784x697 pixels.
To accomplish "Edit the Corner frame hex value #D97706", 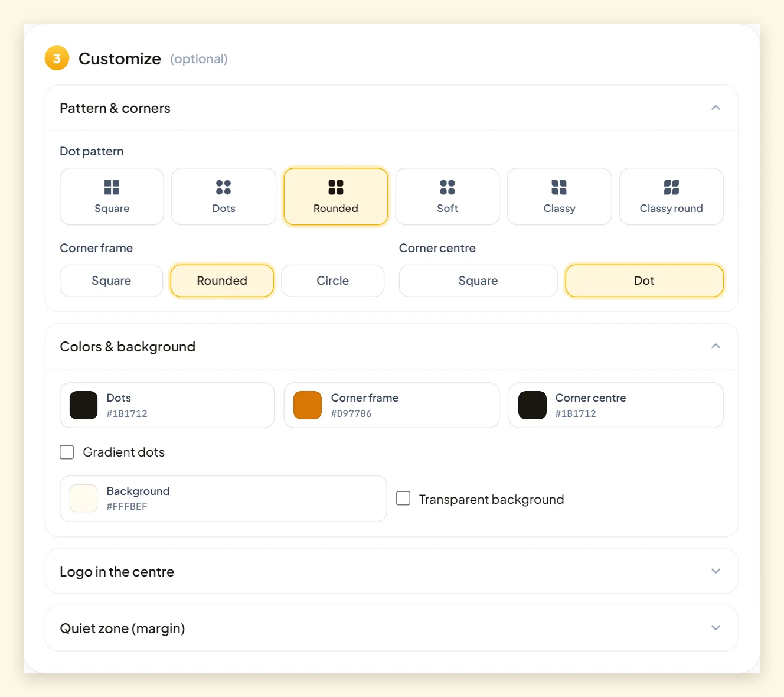I will click(x=351, y=413).
